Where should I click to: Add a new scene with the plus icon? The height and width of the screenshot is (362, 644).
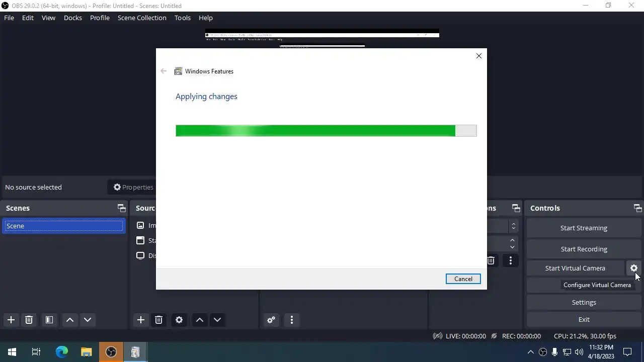pyautogui.click(x=11, y=320)
